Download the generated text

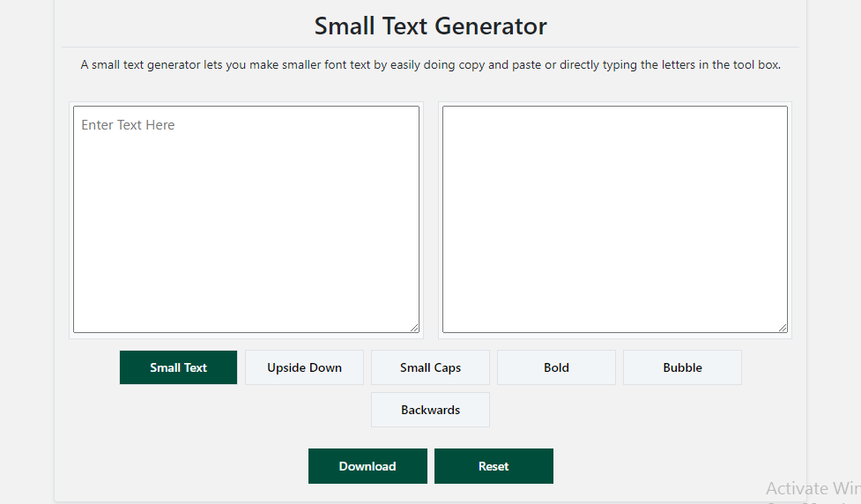click(367, 466)
